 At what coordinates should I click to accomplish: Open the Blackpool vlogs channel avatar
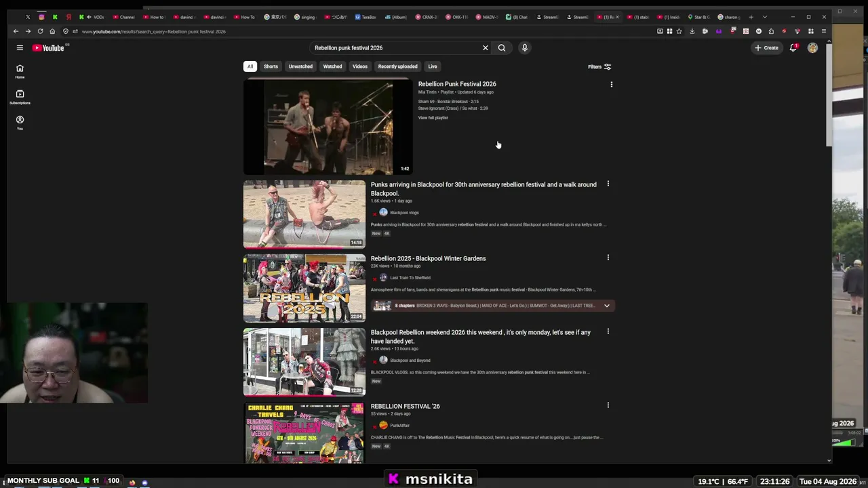coord(383,212)
